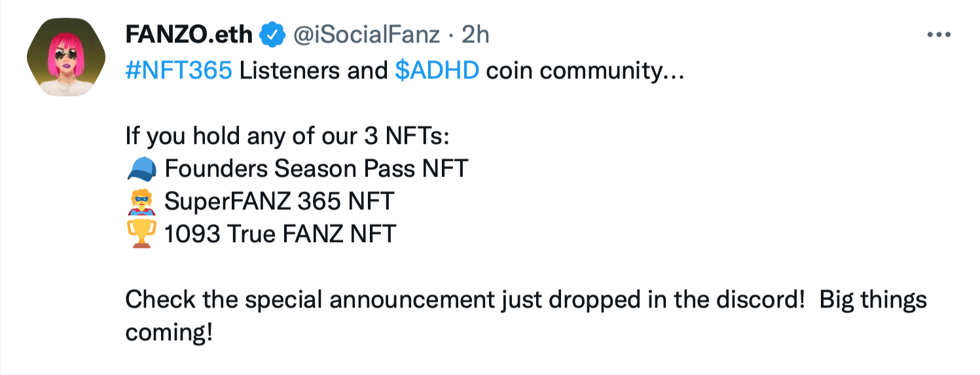Click the final word 'coming!'

(169, 332)
